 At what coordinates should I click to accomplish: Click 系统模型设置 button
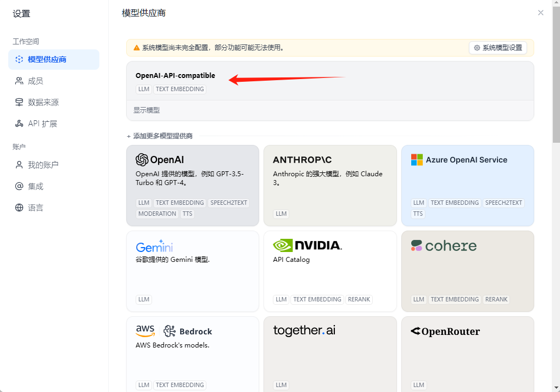click(x=498, y=48)
